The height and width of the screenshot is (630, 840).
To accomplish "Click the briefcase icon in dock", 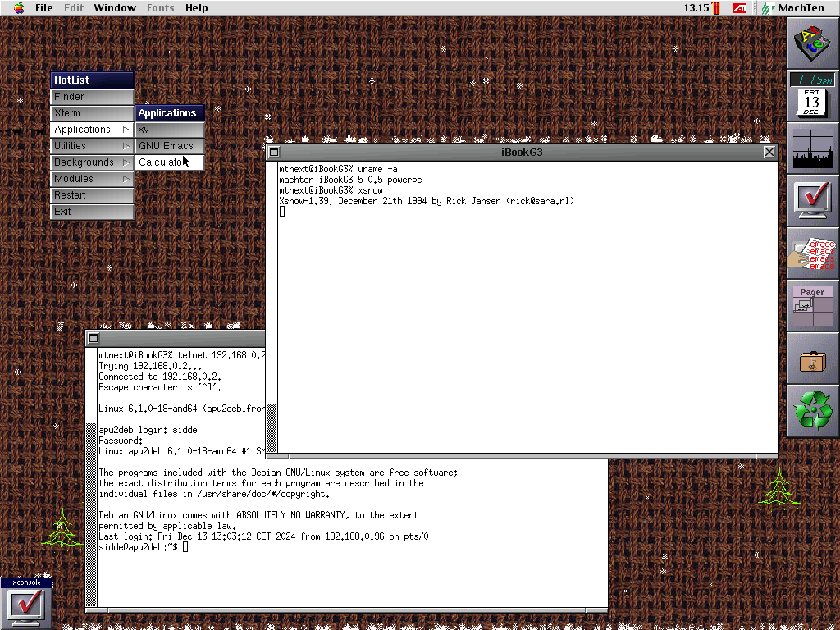I will pyautogui.click(x=813, y=362).
